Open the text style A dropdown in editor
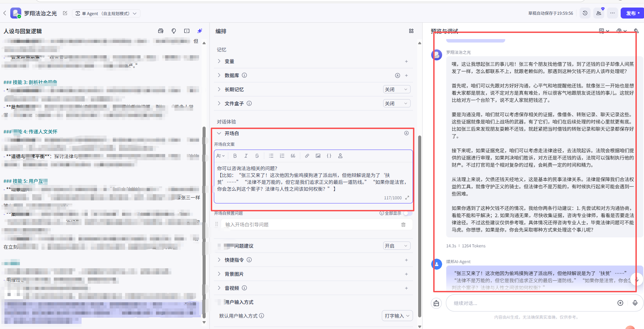644x329 pixels. coord(220,156)
